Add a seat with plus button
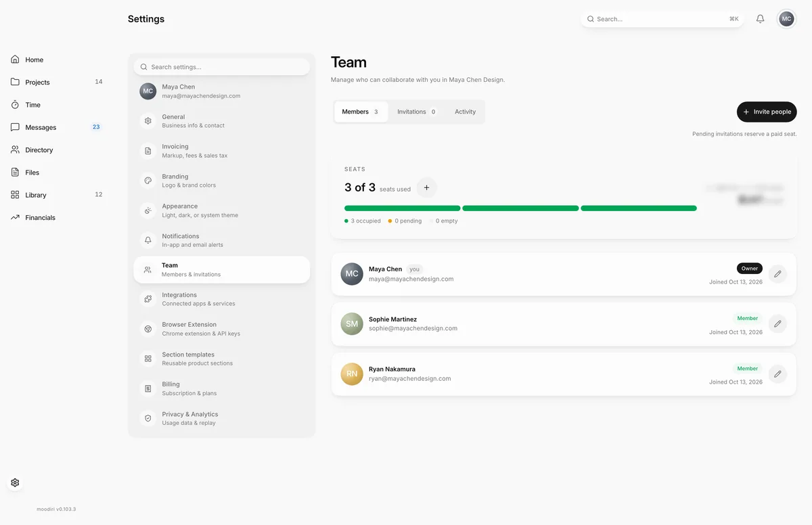This screenshot has height=525, width=812. pyautogui.click(x=426, y=187)
